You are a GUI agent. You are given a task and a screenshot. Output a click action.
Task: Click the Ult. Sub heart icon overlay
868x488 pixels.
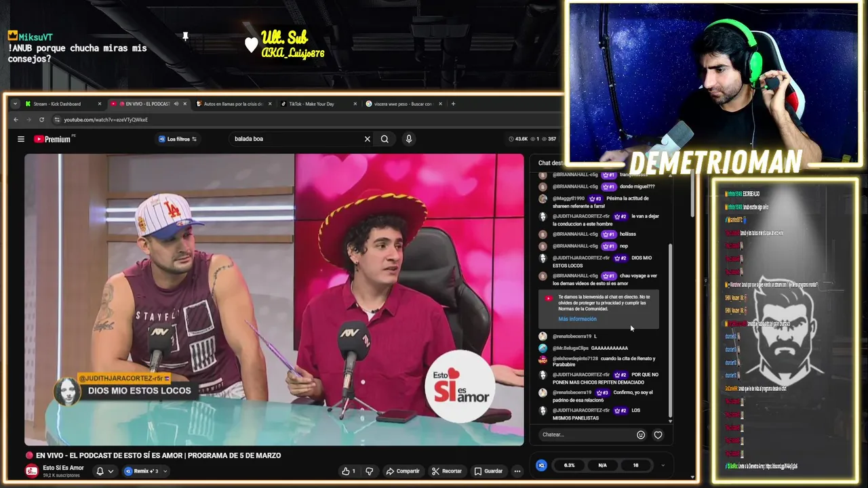click(252, 45)
